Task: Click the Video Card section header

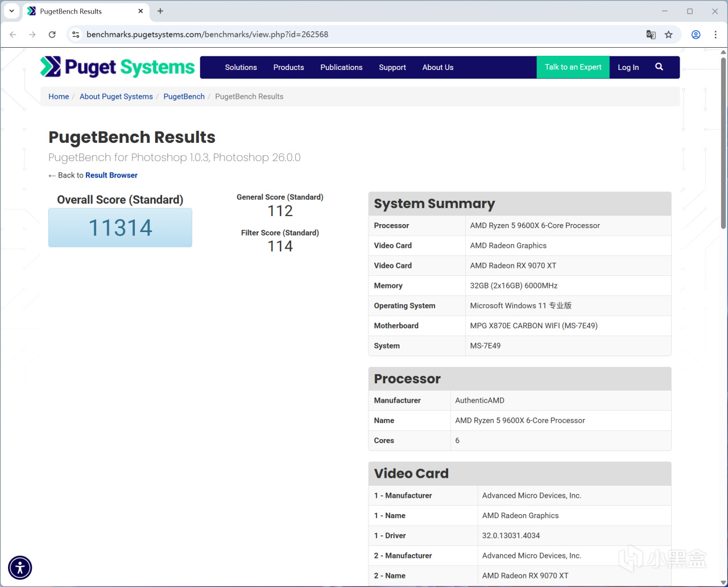Action: click(520, 473)
